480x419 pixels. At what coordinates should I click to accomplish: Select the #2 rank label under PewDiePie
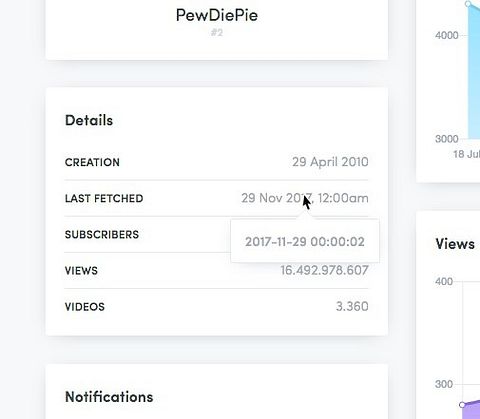click(217, 33)
